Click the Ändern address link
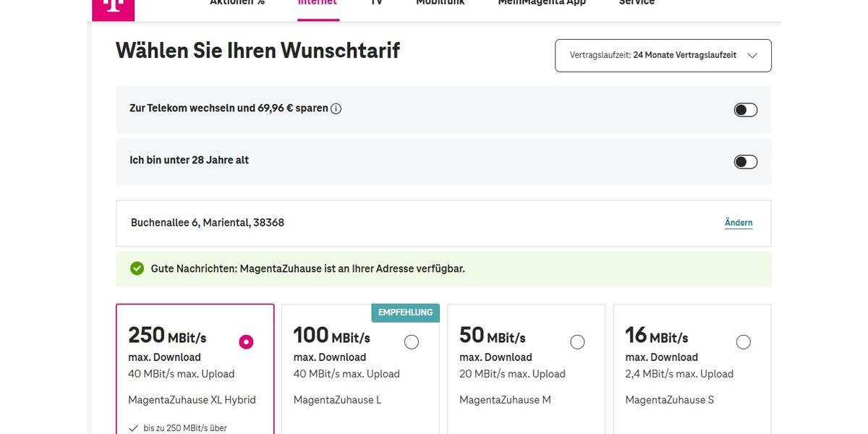This screenshot has height=434, width=868. click(x=739, y=223)
